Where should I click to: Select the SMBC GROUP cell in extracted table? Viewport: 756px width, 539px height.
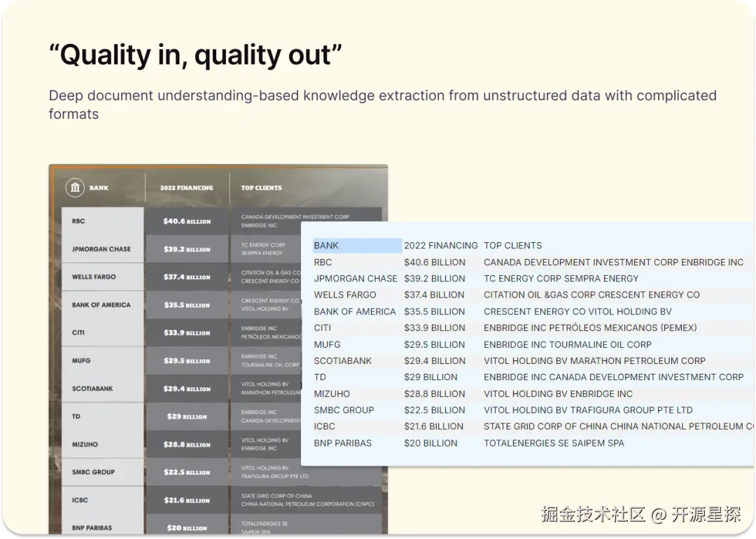tap(344, 410)
